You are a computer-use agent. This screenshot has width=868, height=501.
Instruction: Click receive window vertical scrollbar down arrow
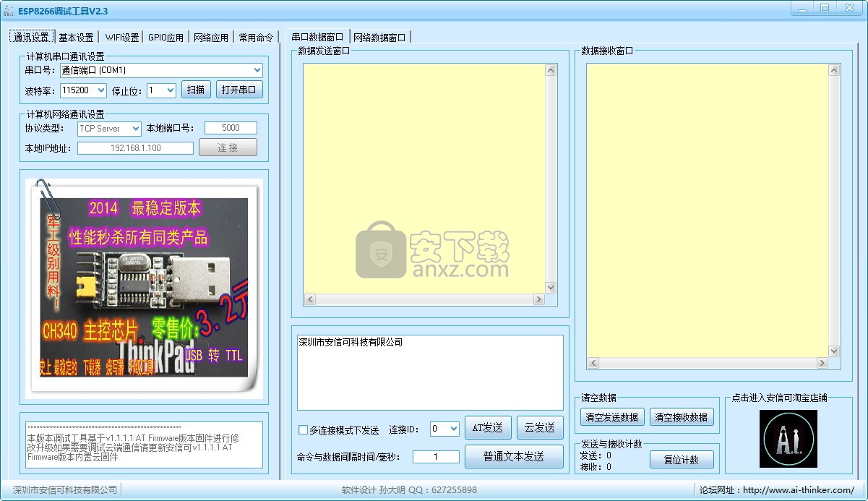[x=835, y=351]
